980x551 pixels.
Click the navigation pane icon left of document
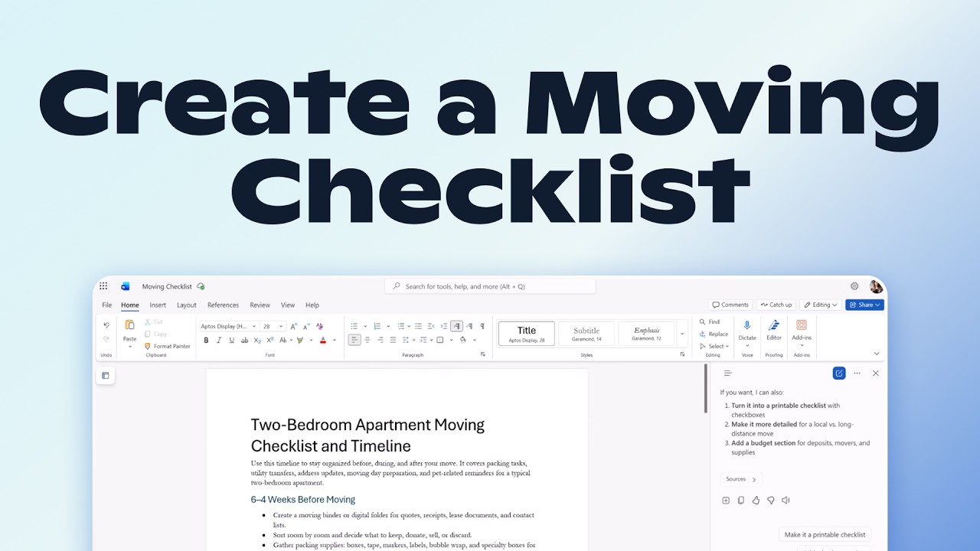point(106,375)
